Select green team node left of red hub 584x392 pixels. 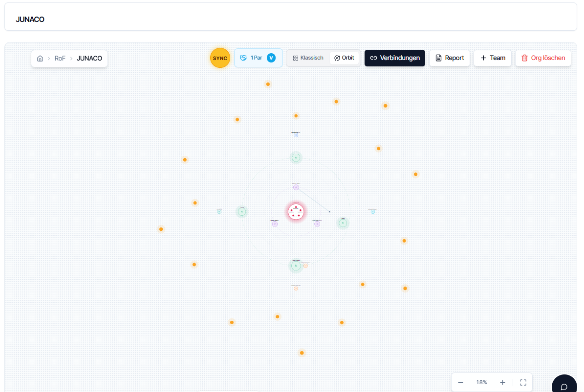[242, 211]
